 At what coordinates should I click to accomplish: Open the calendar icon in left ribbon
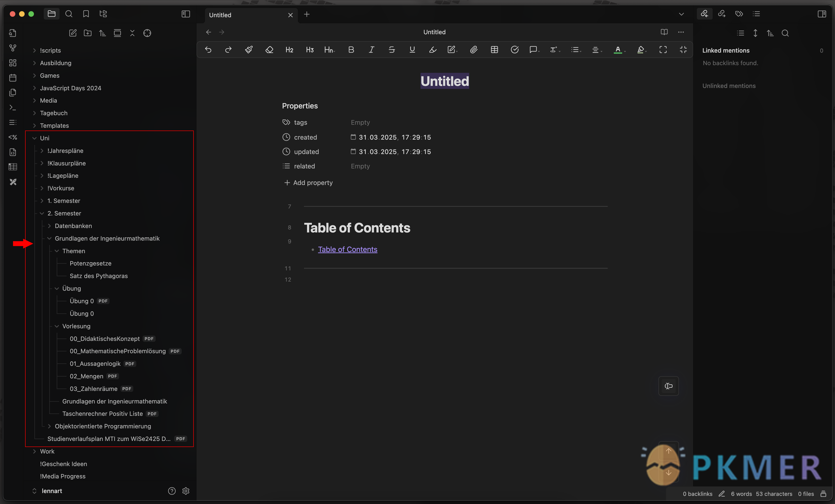[13, 78]
